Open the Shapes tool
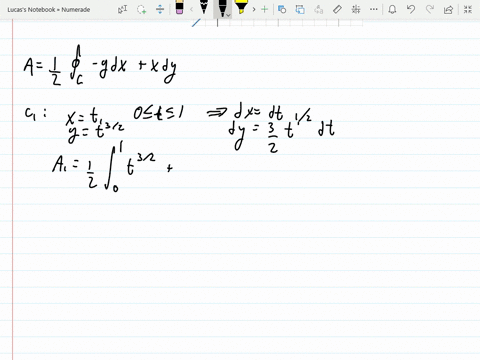The image size is (480, 360). 282,9
